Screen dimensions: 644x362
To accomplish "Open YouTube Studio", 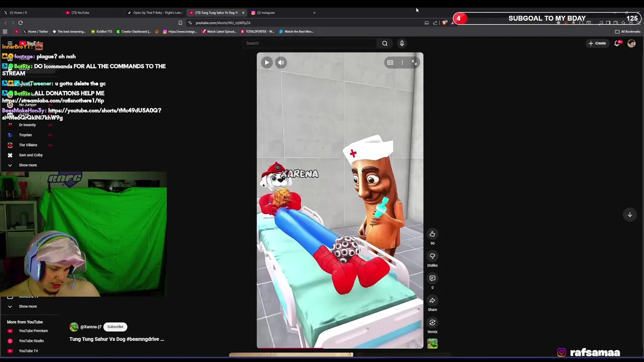I will [31, 341].
